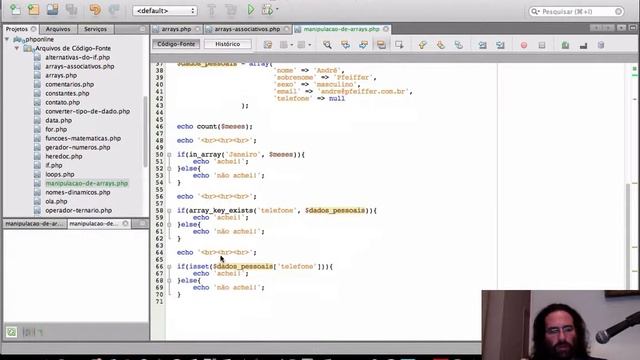Screen dimensions: 640x360
Task: Click the editor vertical scrollbar thumb
Action: tap(628, 237)
